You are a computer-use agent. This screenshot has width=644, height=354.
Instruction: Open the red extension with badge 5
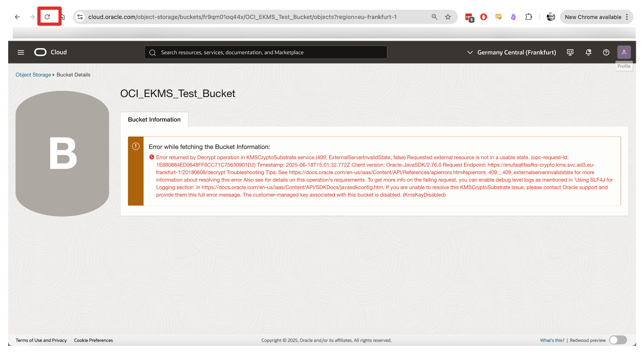469,18
